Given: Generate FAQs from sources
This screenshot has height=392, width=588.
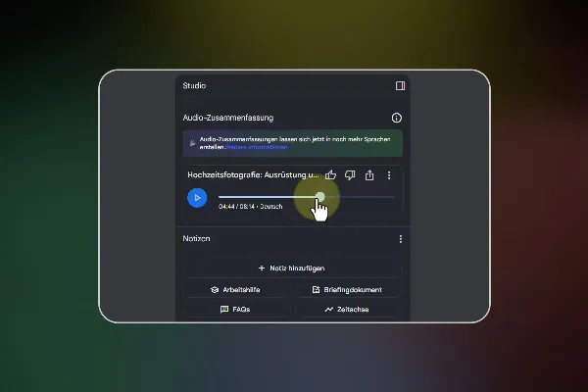Looking at the screenshot, I should point(236,309).
